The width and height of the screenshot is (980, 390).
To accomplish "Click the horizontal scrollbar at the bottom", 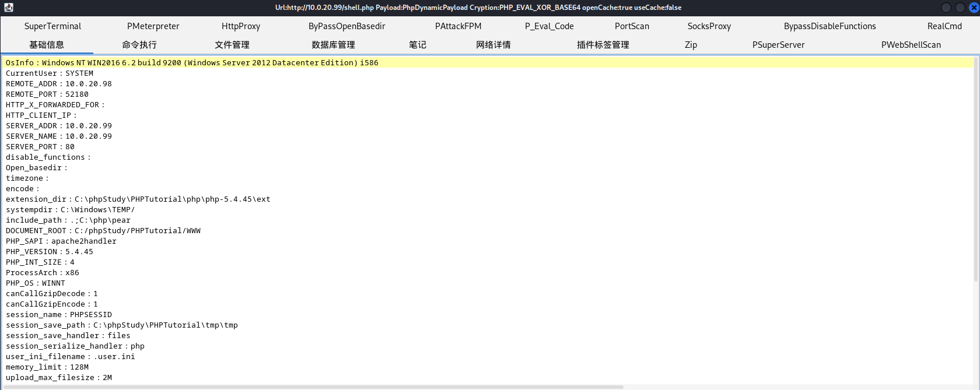I will pyautogui.click(x=313, y=387).
